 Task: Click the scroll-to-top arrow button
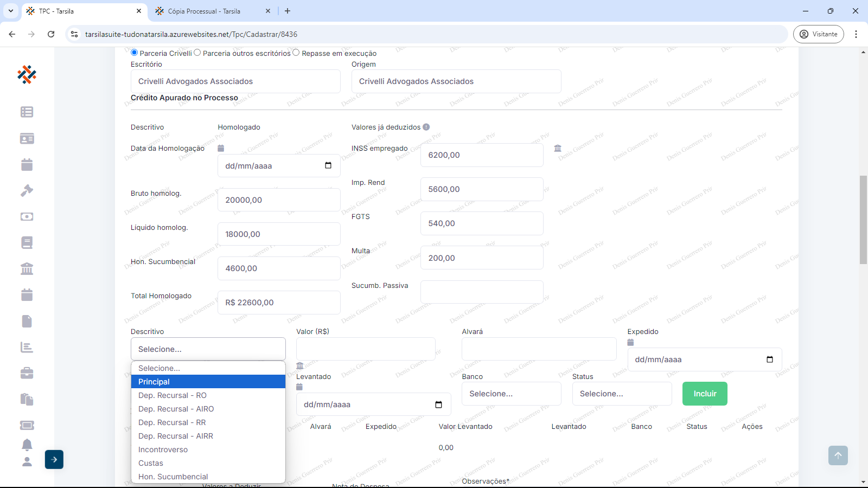(x=838, y=455)
